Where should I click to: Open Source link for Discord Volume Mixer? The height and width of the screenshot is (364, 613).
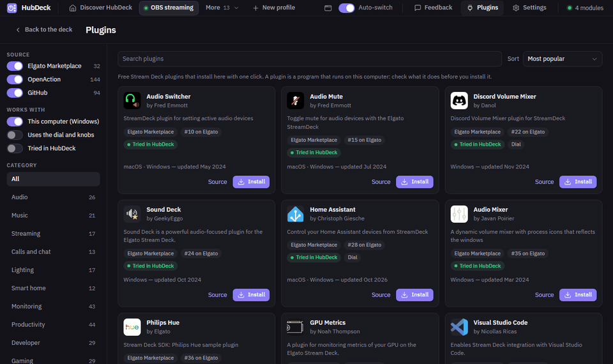coord(544,182)
